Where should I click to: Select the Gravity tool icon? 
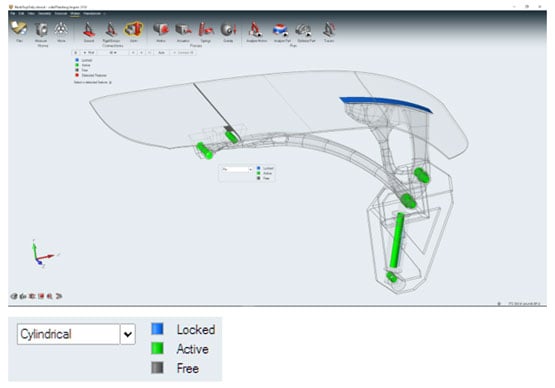228,30
